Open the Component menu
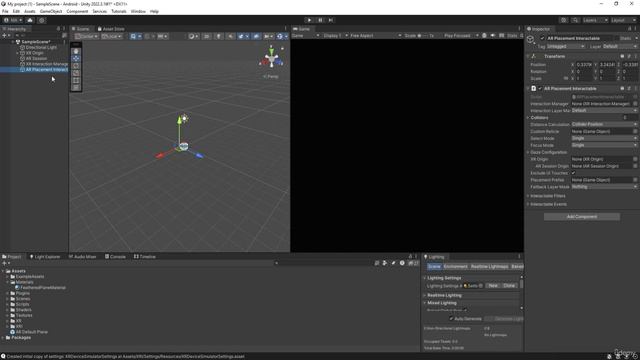The width and height of the screenshot is (640, 360). coord(77,11)
